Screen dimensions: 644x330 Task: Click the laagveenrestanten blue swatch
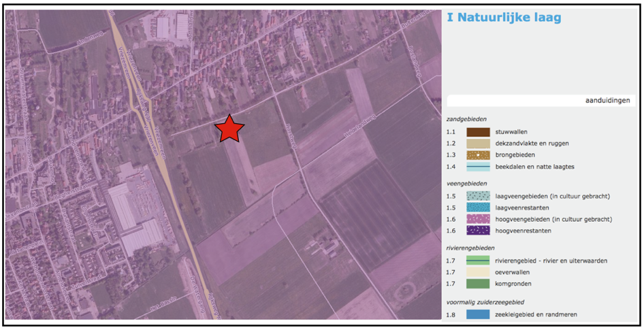pyautogui.click(x=478, y=208)
